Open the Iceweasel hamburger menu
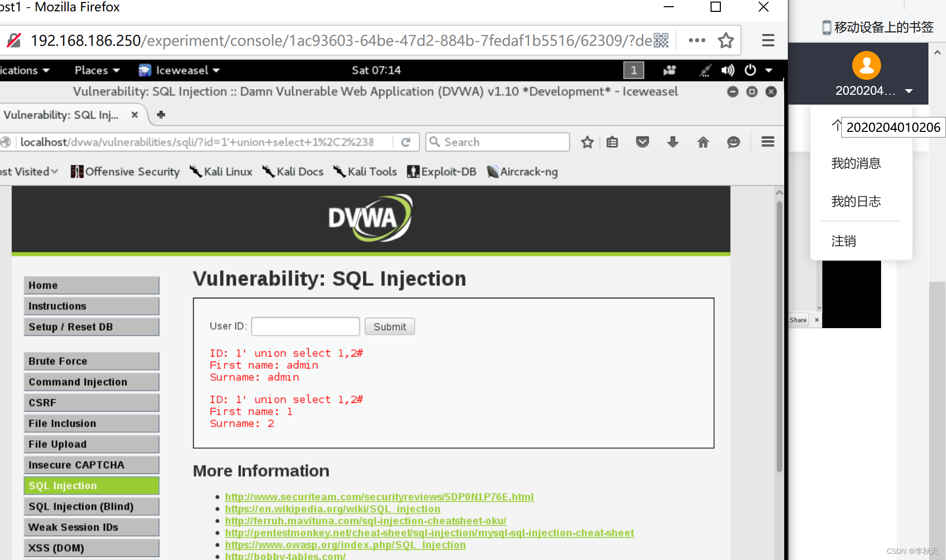 click(x=768, y=142)
